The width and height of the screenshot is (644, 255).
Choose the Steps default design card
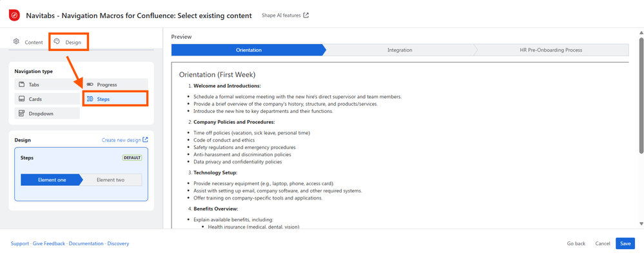[81, 174]
